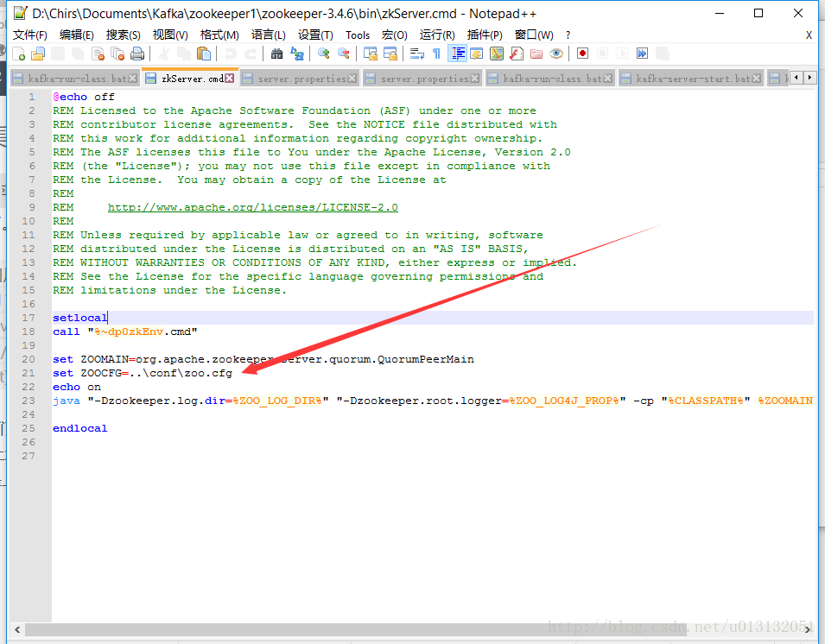Screen dimensions: 825x644
Task: Paste clipboard contents from toolbar
Action: coord(204,54)
